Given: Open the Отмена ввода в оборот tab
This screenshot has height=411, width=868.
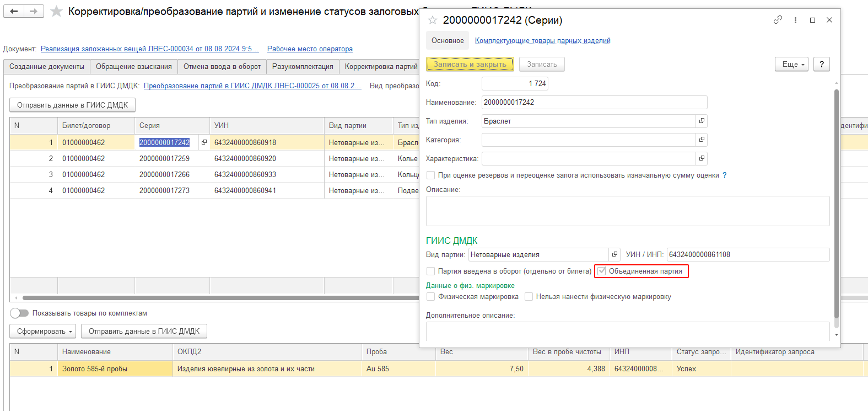Looking at the screenshot, I should click(x=222, y=66).
